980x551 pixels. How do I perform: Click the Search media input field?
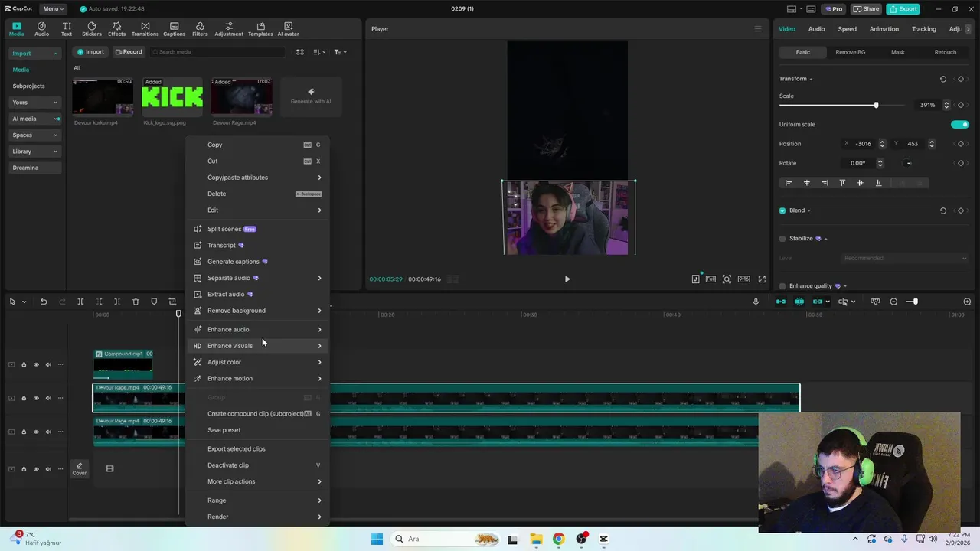(217, 52)
